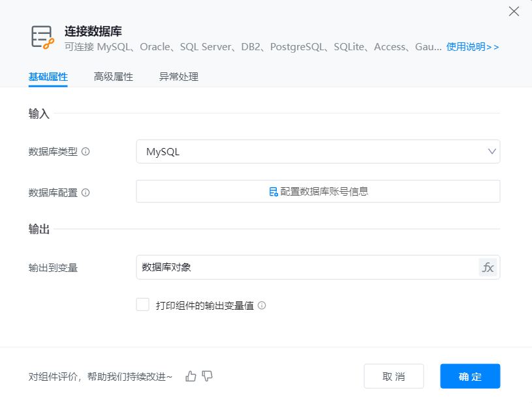Open the 异常处理 tab

point(179,77)
